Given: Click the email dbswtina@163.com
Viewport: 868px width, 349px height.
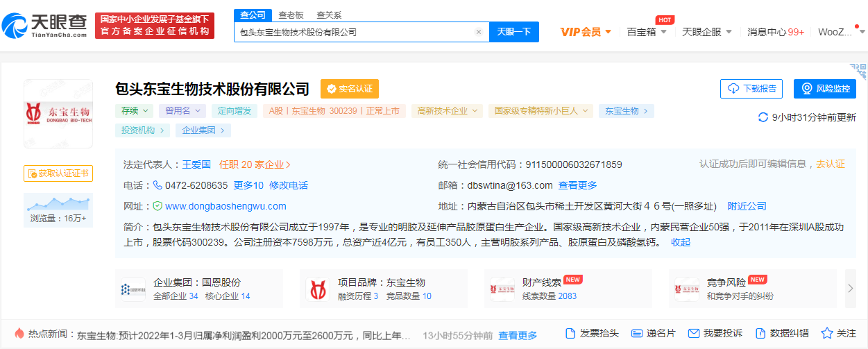Looking at the screenshot, I should coord(510,185).
